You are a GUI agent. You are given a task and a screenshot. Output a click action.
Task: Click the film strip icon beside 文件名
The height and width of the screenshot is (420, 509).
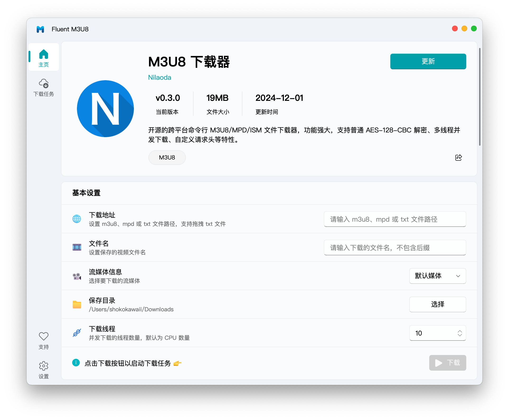pos(76,247)
